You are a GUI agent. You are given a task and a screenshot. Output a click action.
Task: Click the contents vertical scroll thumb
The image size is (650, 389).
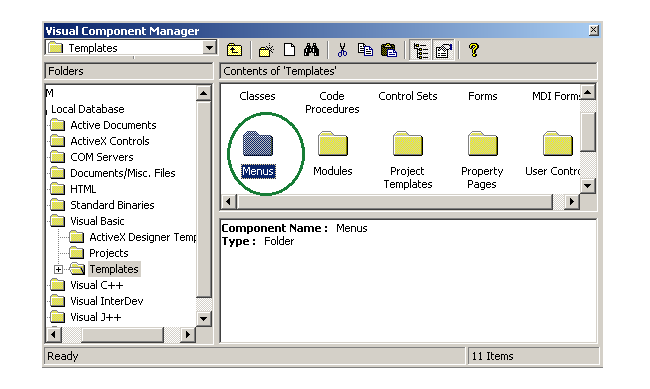[587, 131]
